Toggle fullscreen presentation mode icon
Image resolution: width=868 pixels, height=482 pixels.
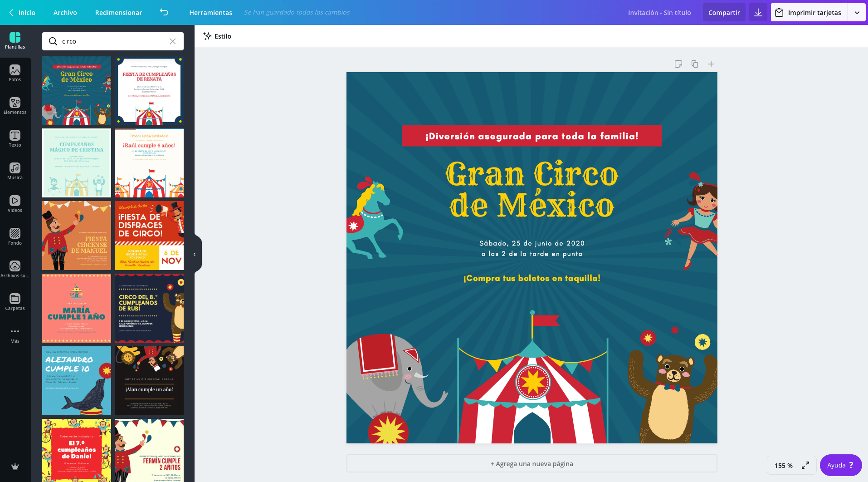(x=805, y=465)
